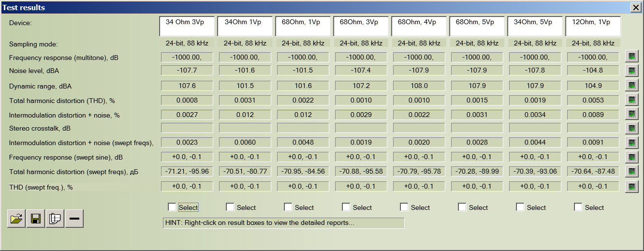Open graph for Total harmonic distortion (swept freqs) row
The image size is (644, 251).
point(631,171)
